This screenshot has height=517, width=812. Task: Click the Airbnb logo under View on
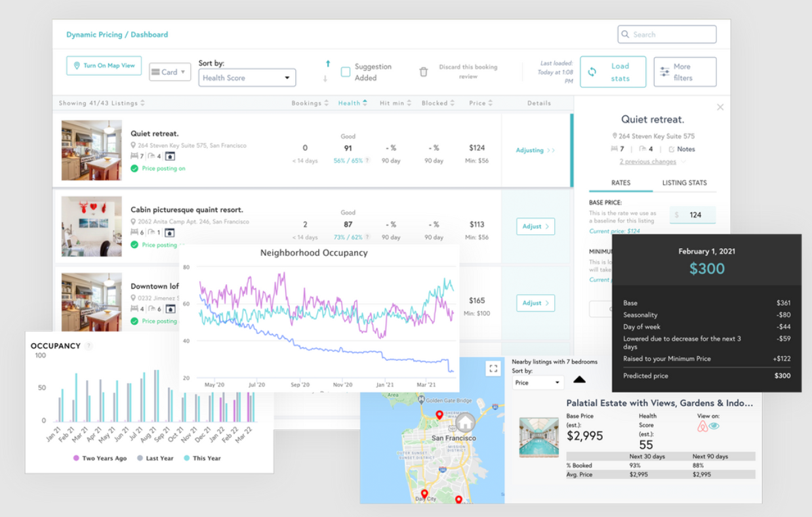(702, 426)
